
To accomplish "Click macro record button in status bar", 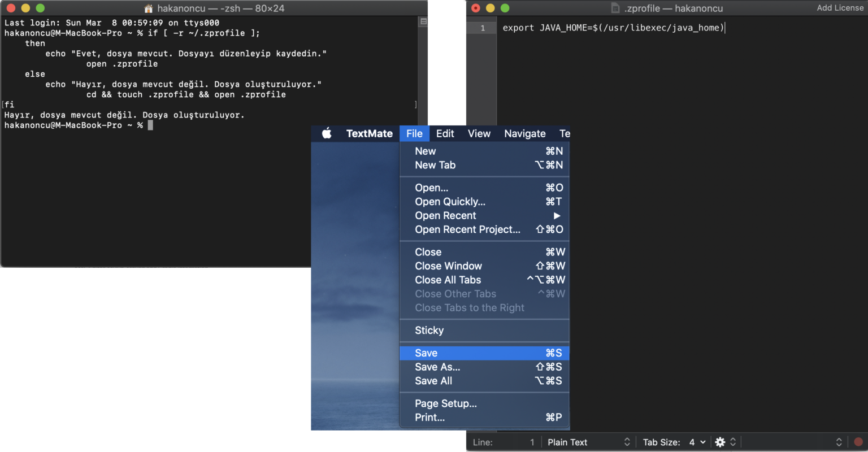I will pyautogui.click(x=858, y=442).
